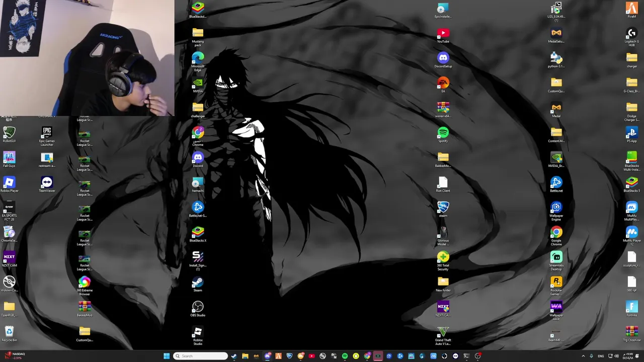Click the taskbar Search box
Viewport: 644px width, 362px height.
click(x=200, y=356)
